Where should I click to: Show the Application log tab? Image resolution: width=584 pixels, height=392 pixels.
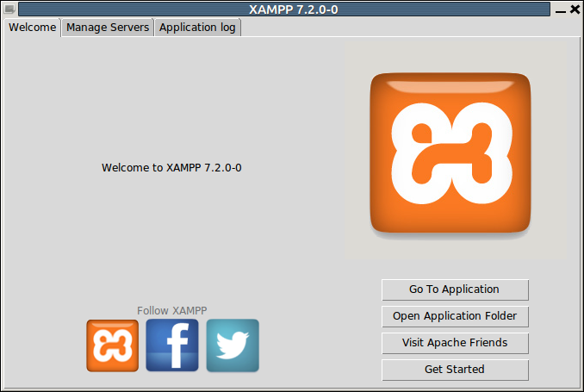pyautogui.click(x=198, y=28)
